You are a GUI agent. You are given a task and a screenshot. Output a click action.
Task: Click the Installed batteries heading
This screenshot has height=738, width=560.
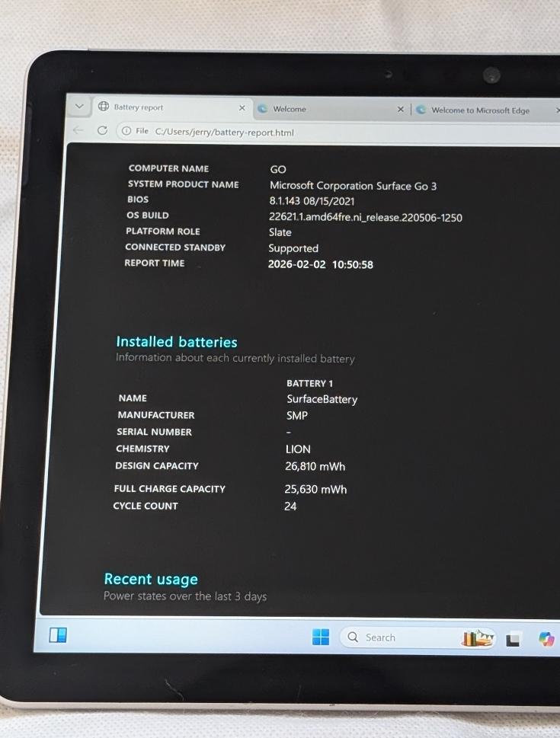(x=177, y=342)
